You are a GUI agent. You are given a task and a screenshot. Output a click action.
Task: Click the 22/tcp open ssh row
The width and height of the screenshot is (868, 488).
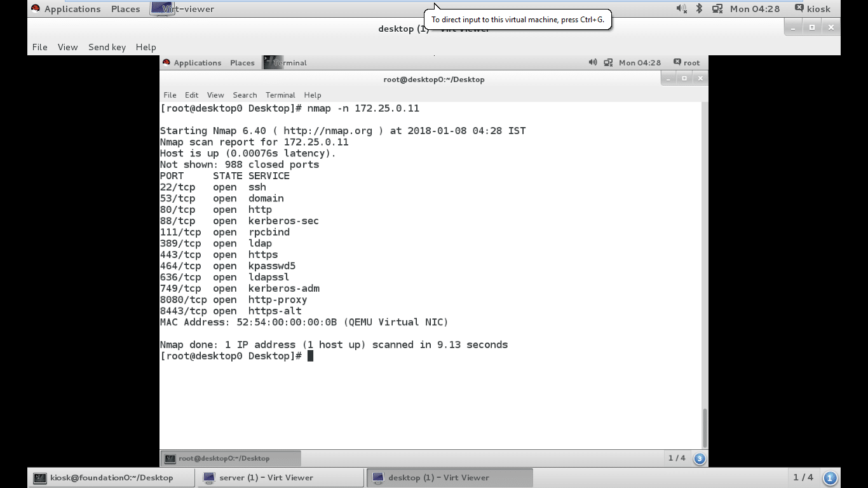(213, 187)
